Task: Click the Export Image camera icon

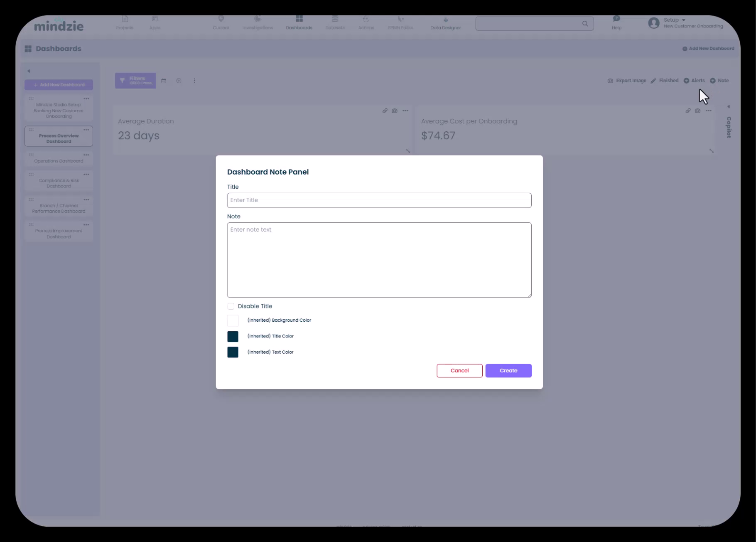Action: (610, 81)
